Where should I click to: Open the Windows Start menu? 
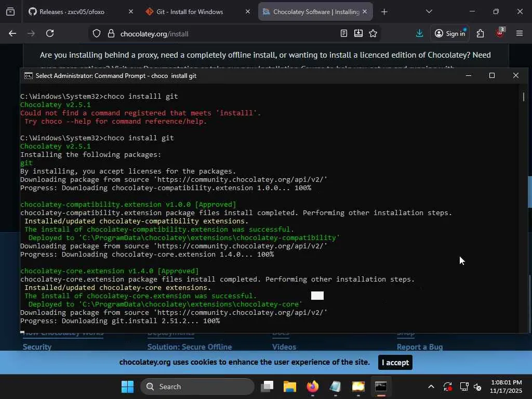[128, 387]
